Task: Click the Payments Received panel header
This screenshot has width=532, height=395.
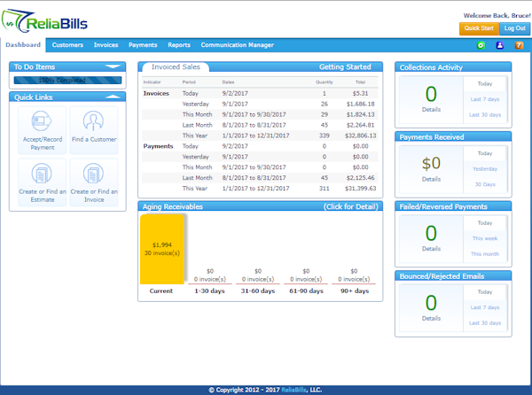Action: (453, 137)
